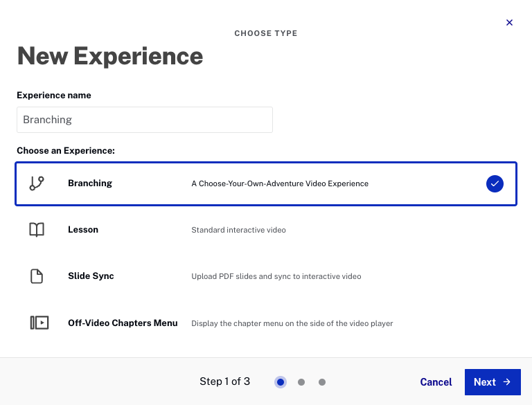
Task: Click the Experience name text field
Action: pyautogui.click(x=144, y=120)
